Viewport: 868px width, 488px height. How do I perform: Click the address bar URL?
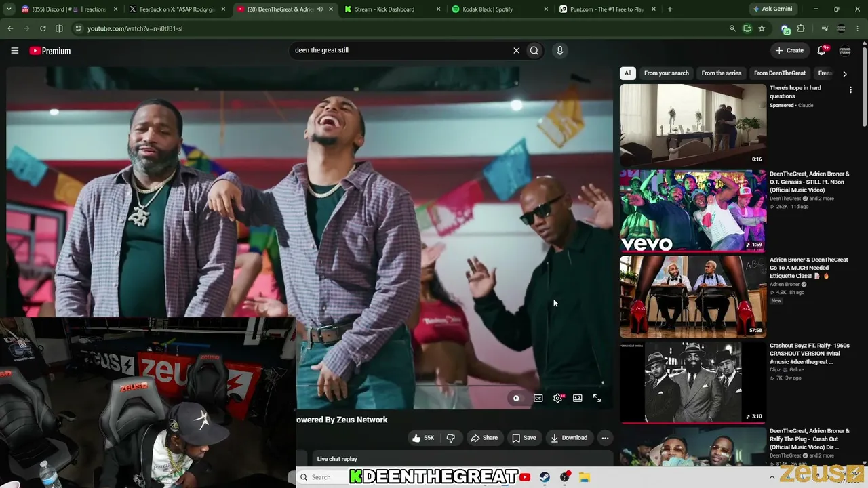(135, 28)
